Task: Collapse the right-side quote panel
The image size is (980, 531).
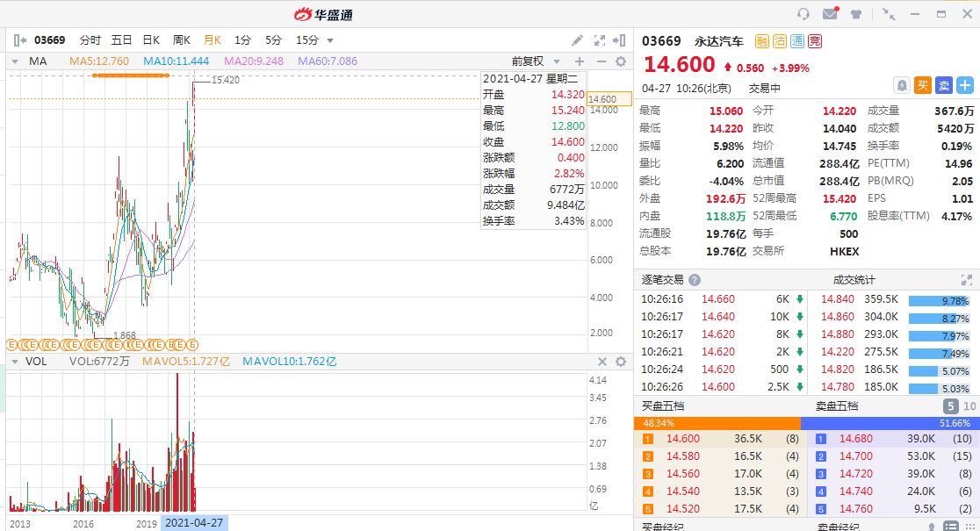Action: pyautogui.click(x=622, y=40)
